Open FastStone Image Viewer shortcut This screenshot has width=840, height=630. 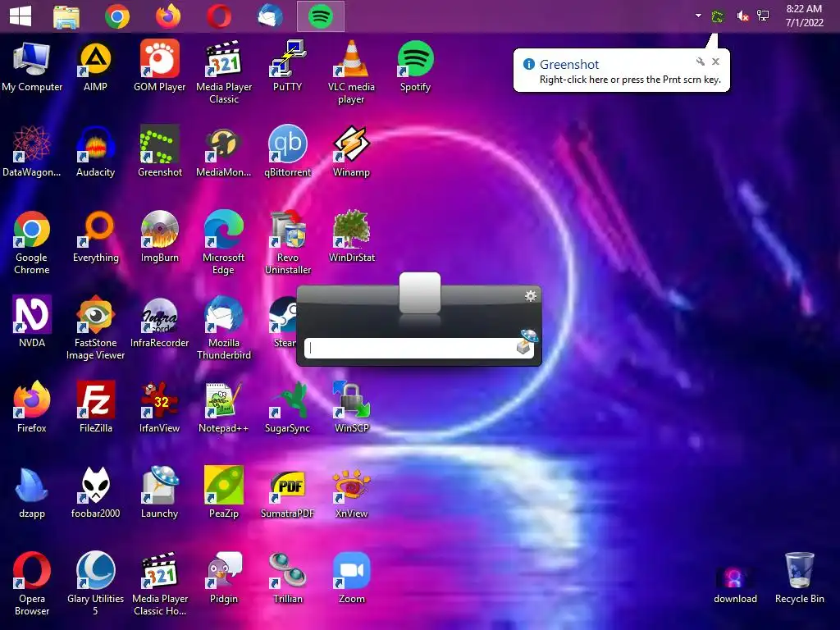(95, 328)
